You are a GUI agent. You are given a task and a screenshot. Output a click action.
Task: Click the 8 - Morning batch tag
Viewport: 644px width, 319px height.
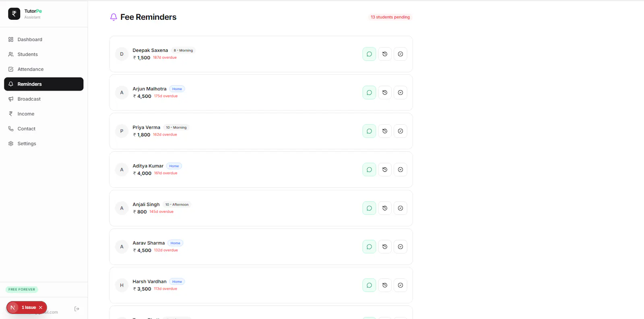click(183, 50)
